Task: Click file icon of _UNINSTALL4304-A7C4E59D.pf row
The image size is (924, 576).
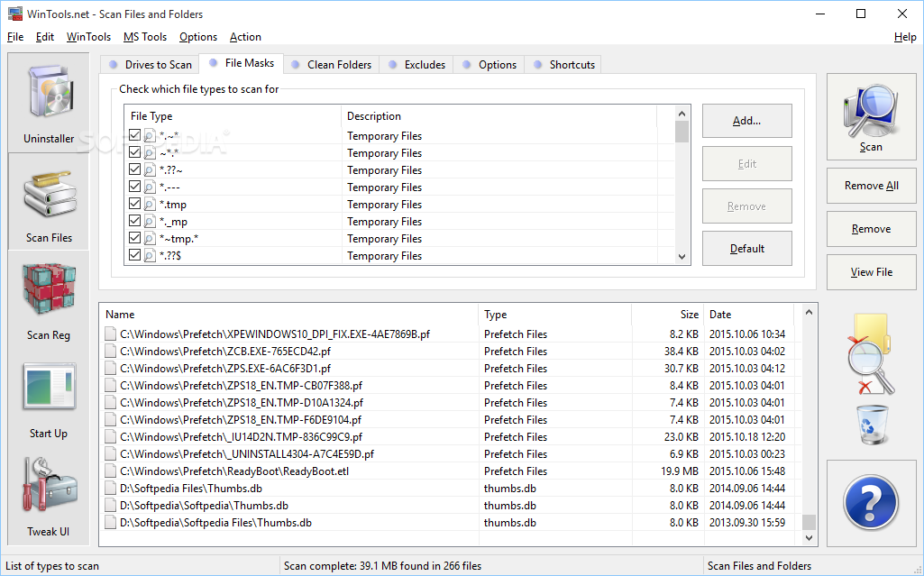Action: (110, 454)
